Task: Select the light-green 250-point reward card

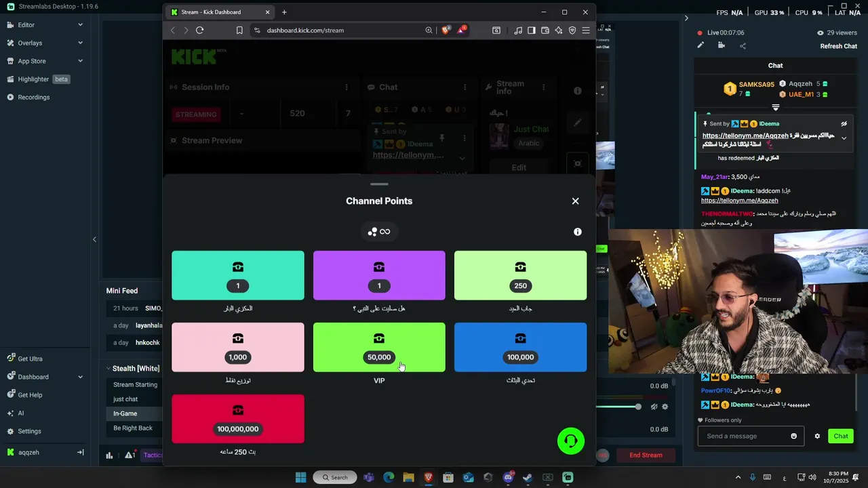Action: point(520,275)
